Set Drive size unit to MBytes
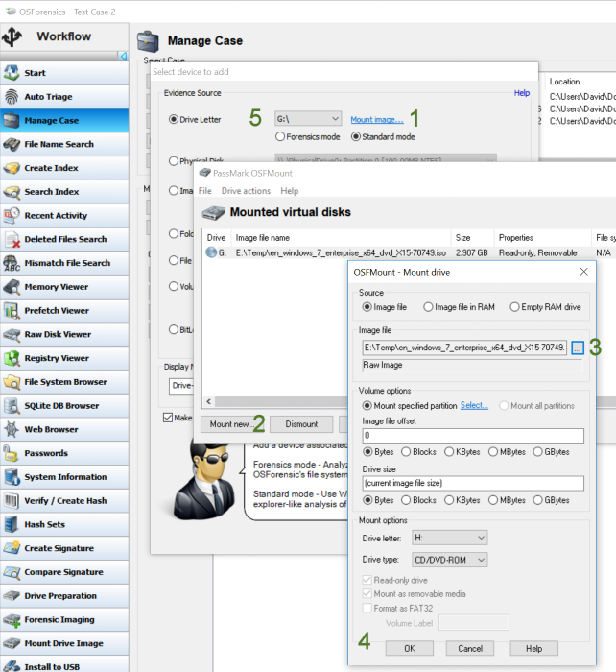 (493, 500)
